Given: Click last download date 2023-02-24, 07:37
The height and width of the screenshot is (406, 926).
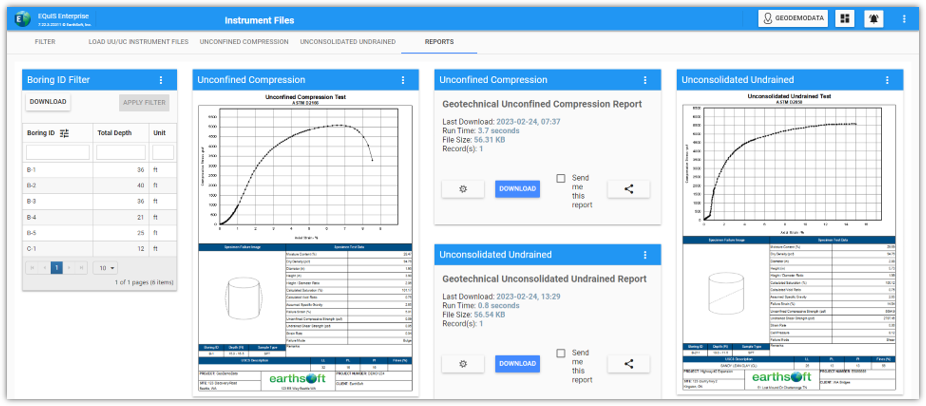Looking at the screenshot, I should click(528, 122).
